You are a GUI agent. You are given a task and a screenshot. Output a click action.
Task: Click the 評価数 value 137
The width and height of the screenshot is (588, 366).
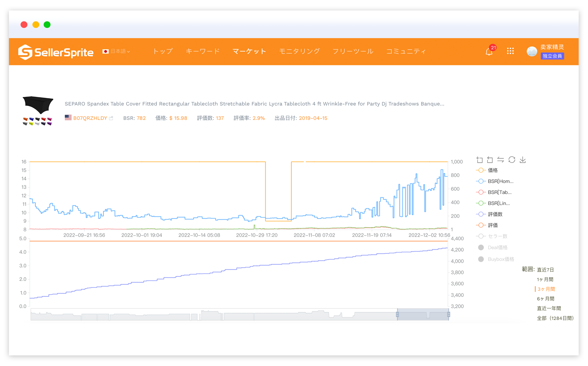coord(220,118)
